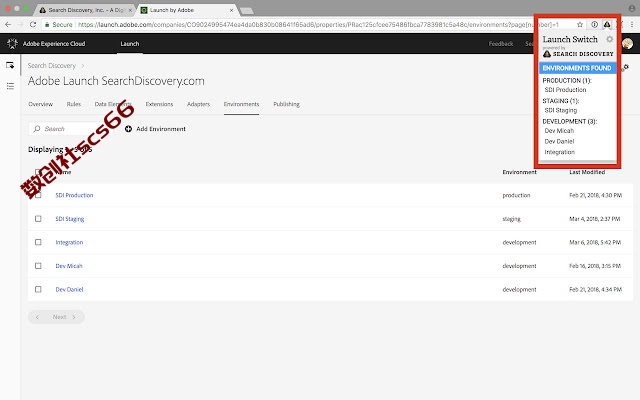The width and height of the screenshot is (640, 400).
Task: Check the Dev Micah row checkbox
Action: [38, 266]
